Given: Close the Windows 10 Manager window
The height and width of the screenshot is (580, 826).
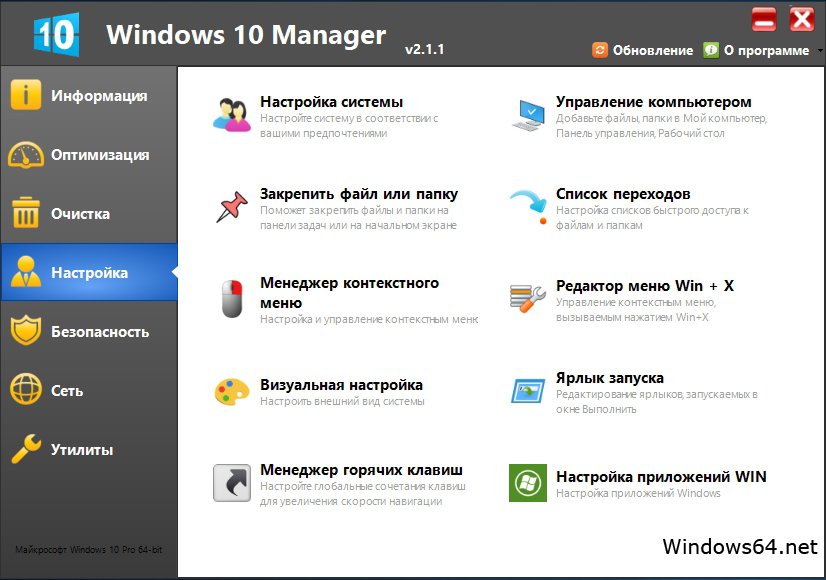Looking at the screenshot, I should pos(801,20).
